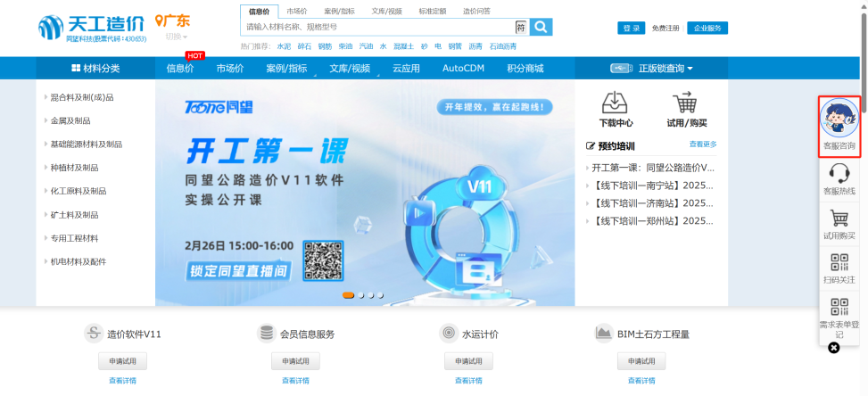
Task: Click the 天工造价 logo
Action: [91, 29]
